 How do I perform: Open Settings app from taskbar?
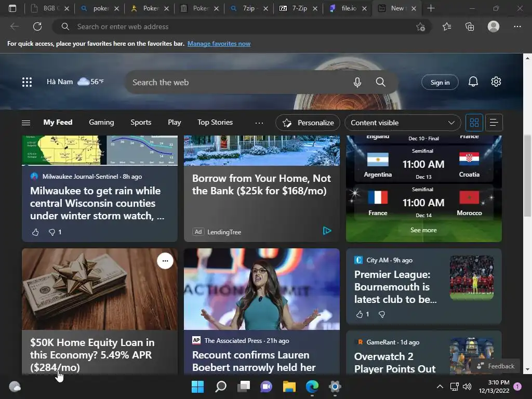[x=335, y=387]
